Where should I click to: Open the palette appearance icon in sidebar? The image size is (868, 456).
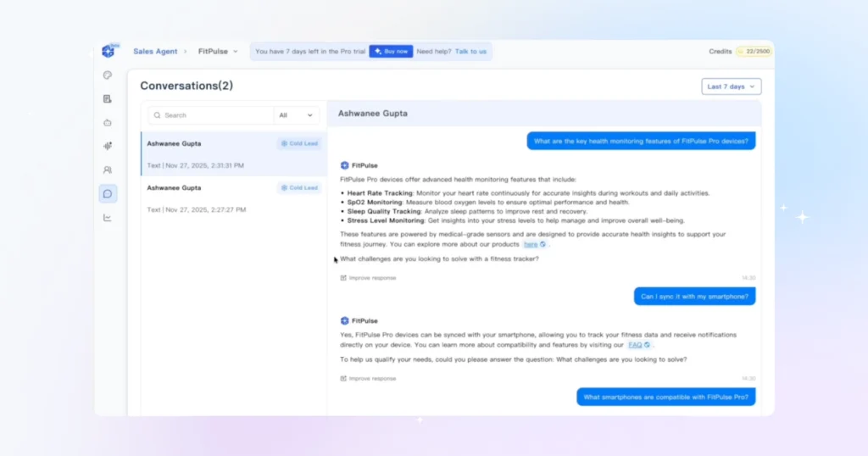[108, 75]
